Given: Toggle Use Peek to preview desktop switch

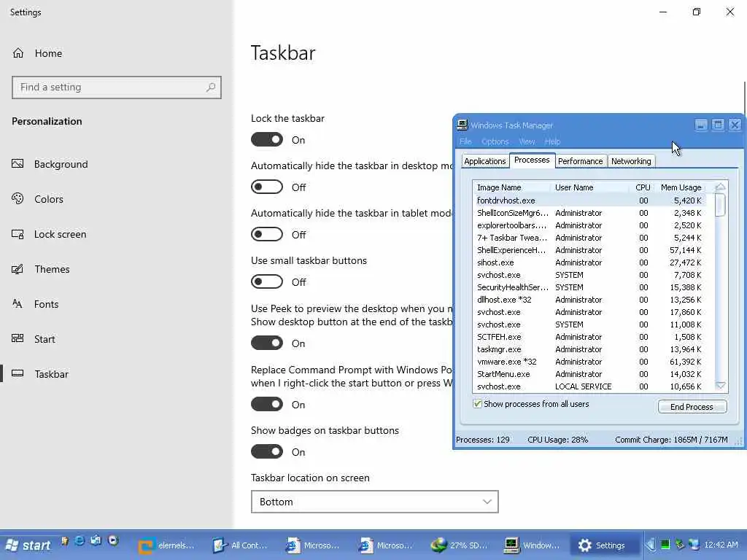Looking at the screenshot, I should click(x=267, y=343).
